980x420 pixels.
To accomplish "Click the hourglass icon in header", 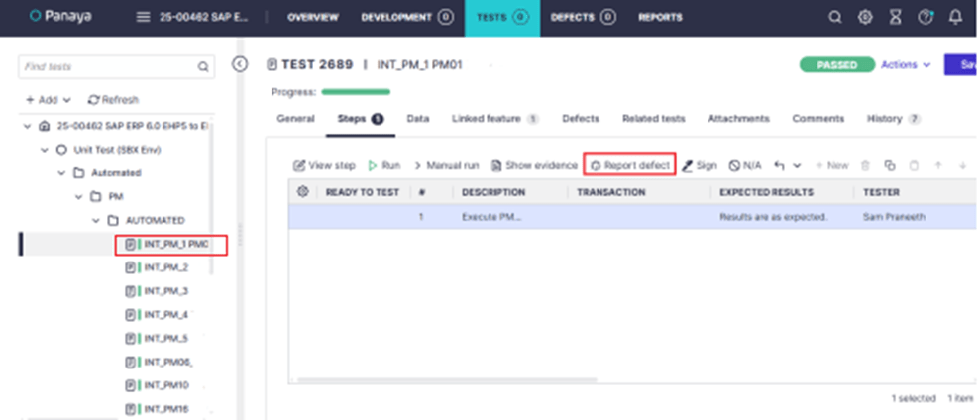I will pyautogui.click(x=895, y=17).
